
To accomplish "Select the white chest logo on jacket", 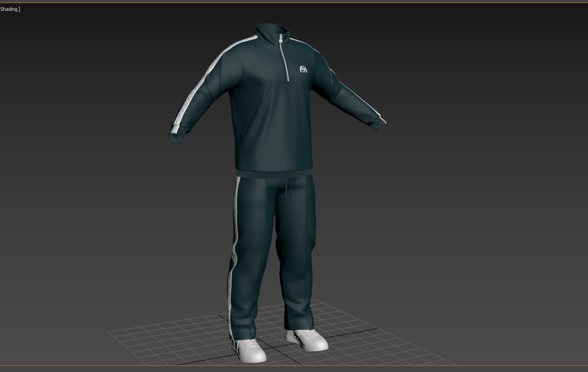I will point(303,69).
